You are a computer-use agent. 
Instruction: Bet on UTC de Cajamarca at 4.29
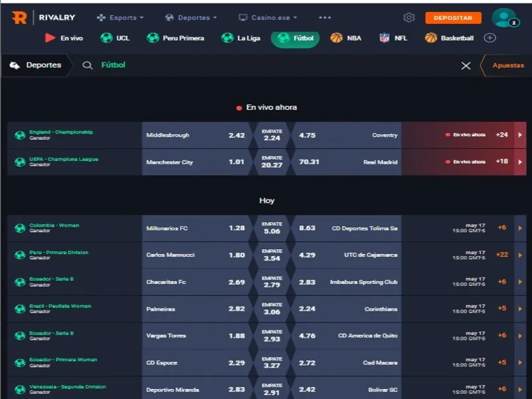pyautogui.click(x=346, y=255)
